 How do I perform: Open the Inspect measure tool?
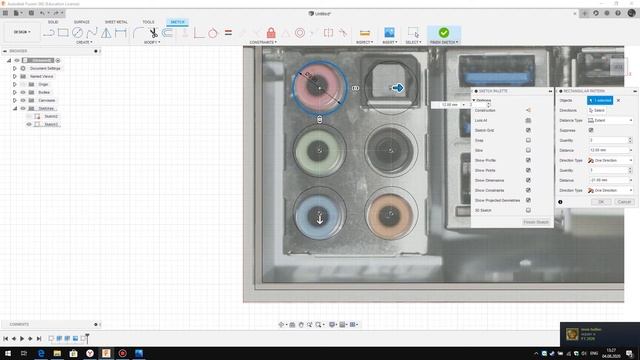click(x=364, y=33)
